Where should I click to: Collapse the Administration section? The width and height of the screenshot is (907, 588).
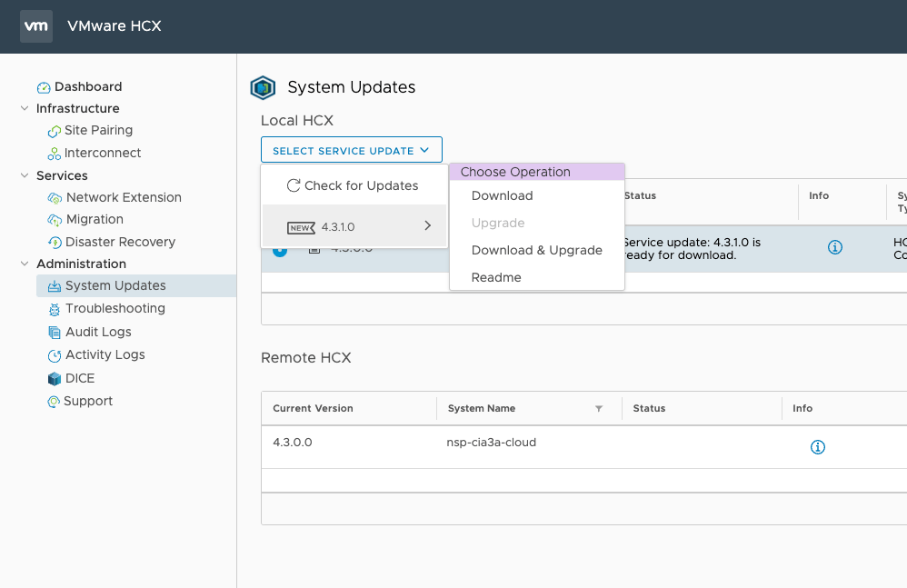pyautogui.click(x=25, y=264)
